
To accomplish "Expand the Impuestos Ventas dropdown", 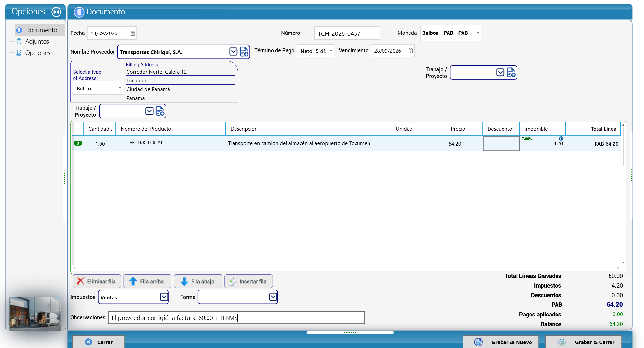I will (164, 297).
